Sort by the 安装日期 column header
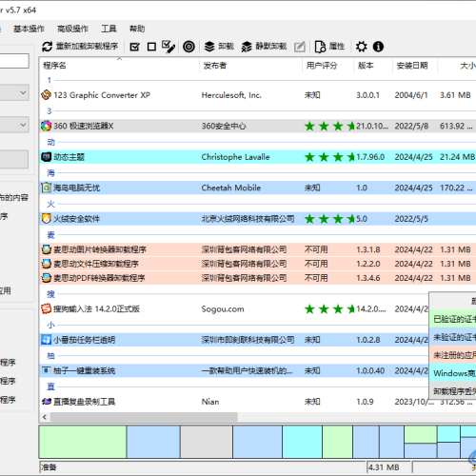The width and height of the screenshot is (476, 476). pos(415,66)
